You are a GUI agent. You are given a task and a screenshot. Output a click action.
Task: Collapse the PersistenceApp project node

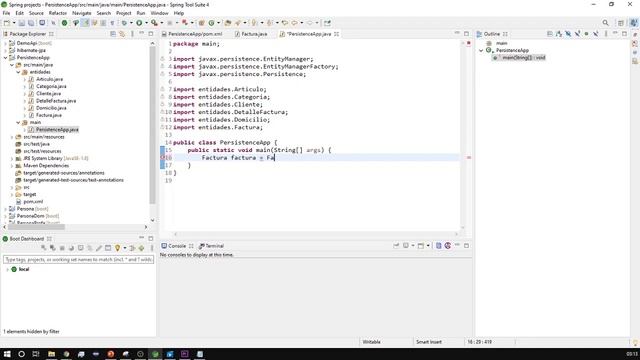[x=5, y=58]
